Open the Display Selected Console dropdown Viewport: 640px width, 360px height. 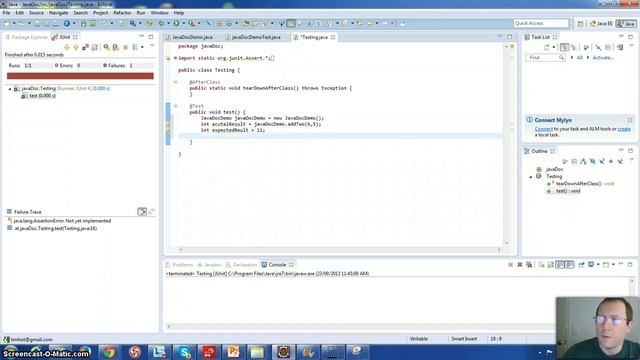(x=598, y=265)
